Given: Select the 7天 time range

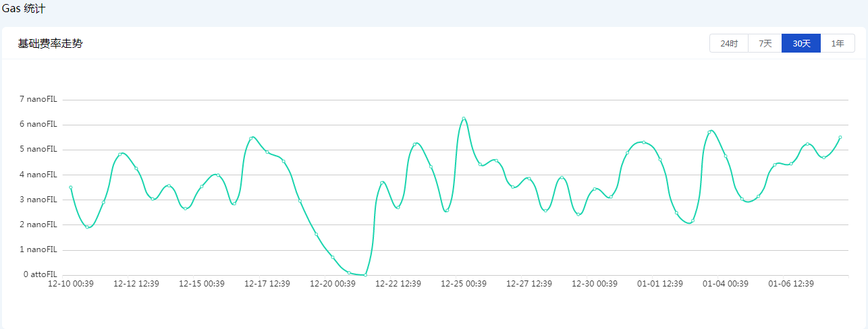Looking at the screenshot, I should coord(765,44).
